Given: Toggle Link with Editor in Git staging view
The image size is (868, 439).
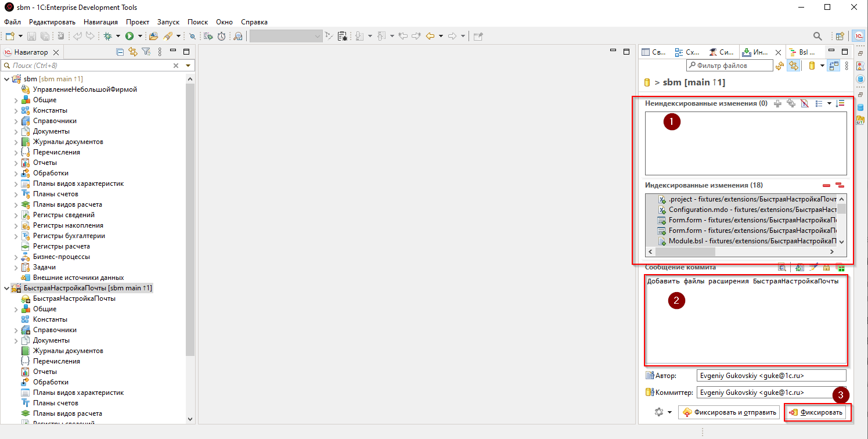Looking at the screenshot, I should [x=793, y=66].
